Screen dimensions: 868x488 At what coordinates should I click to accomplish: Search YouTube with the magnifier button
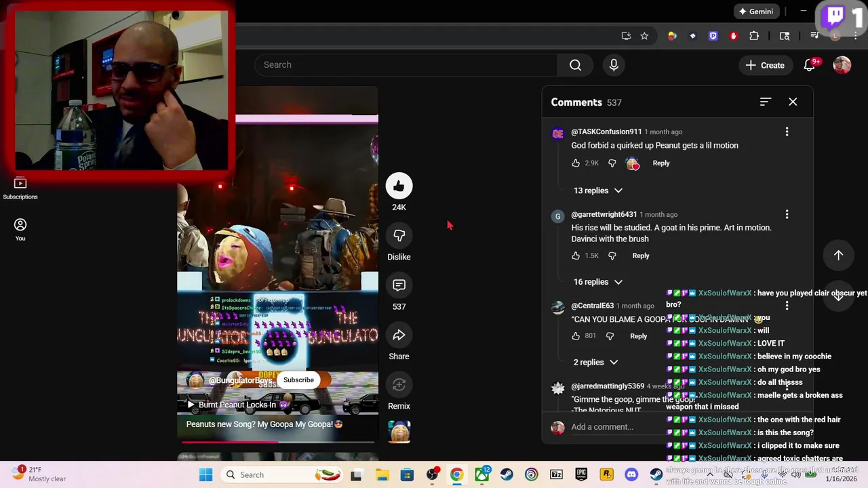[x=575, y=65]
